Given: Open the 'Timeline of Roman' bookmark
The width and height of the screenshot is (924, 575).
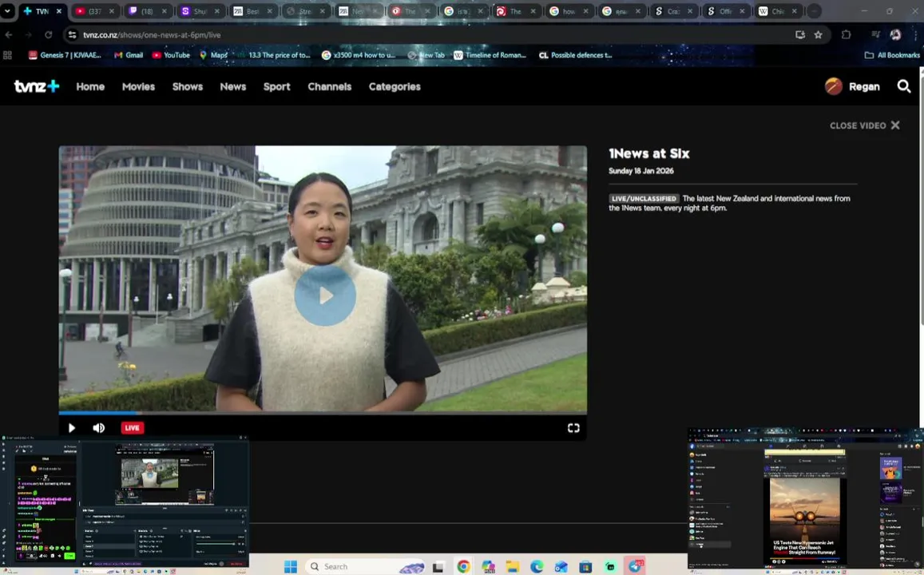Looking at the screenshot, I should (x=490, y=55).
